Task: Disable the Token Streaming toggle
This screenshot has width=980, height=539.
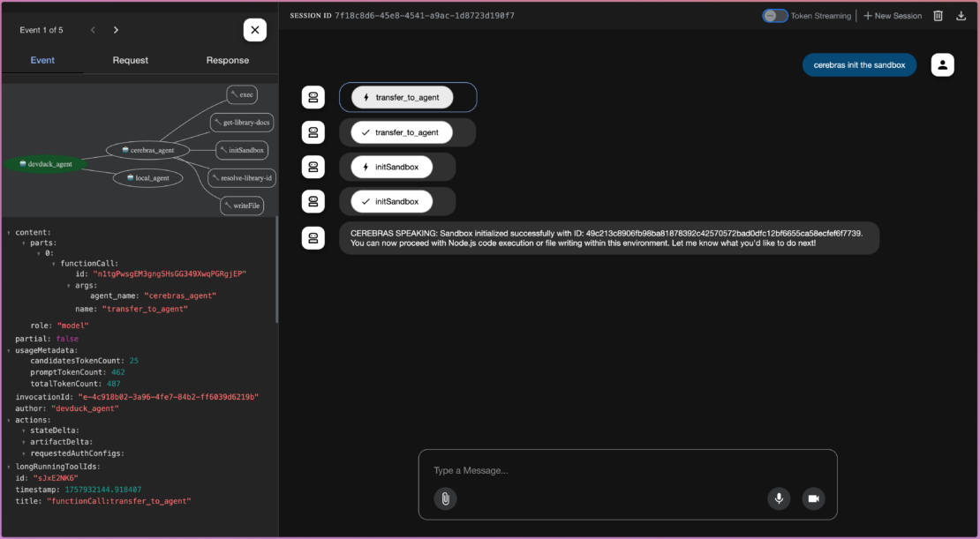Action: (775, 15)
